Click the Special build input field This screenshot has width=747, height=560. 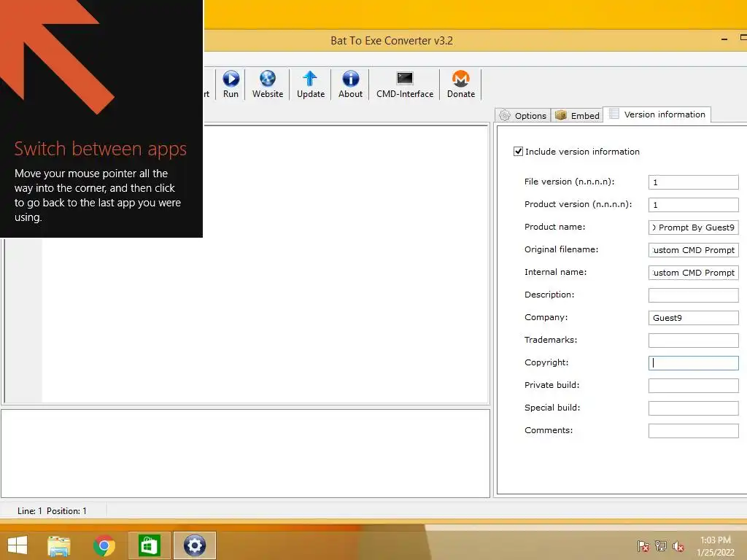(693, 408)
